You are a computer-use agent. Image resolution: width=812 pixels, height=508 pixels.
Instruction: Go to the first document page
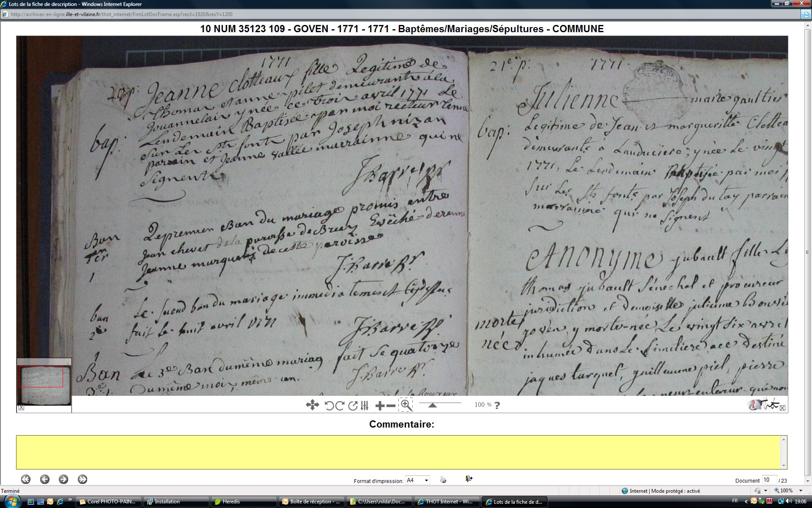pos(26,479)
